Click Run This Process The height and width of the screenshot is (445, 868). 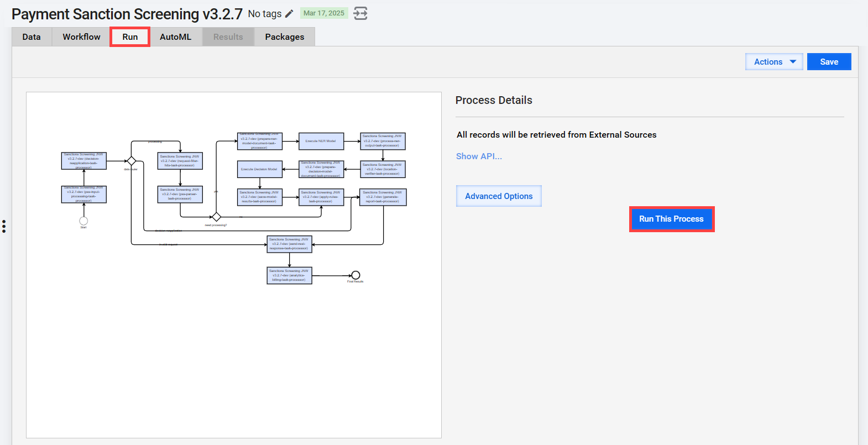(672, 219)
